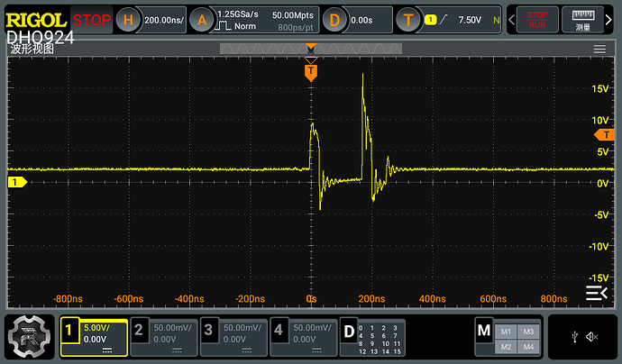This screenshot has width=622, height=364.
Task: Open trigger T settings
Action: point(408,20)
